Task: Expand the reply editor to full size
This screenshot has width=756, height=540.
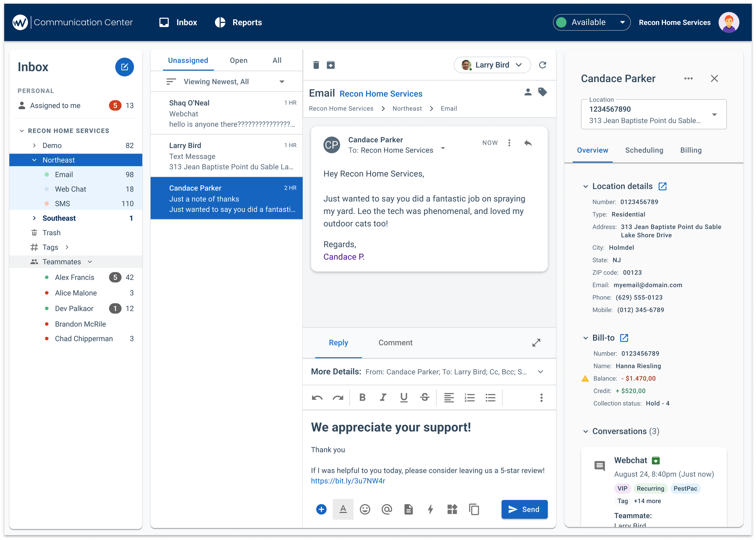Action: 536,343
